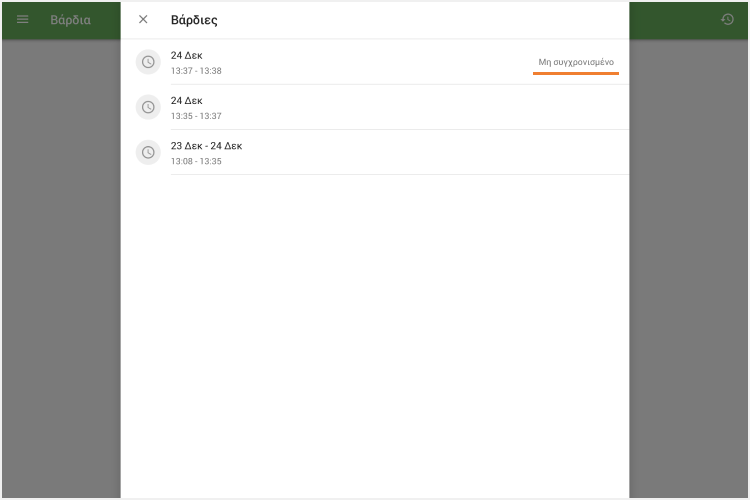Click the 13:35 - 13:37 time text
Viewport: 750px width, 500px height.
point(196,116)
